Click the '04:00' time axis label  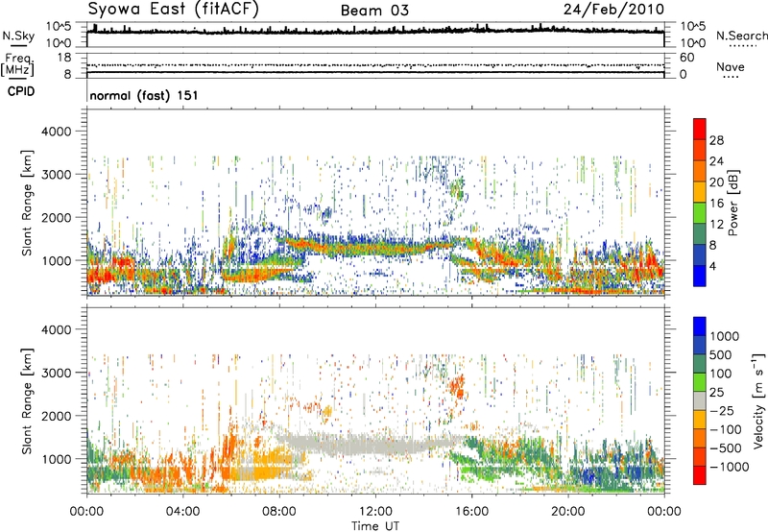click(x=182, y=512)
